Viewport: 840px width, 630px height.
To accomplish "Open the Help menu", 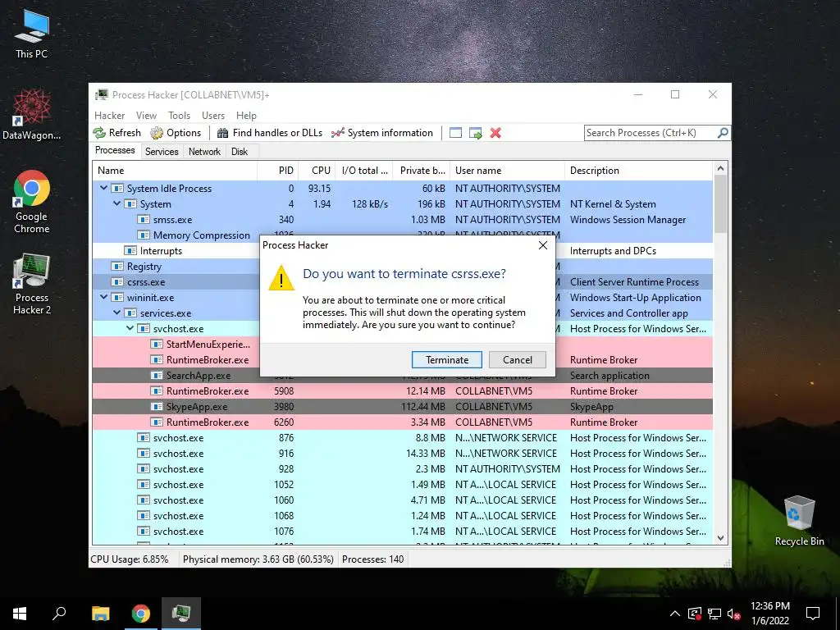I will [x=246, y=115].
